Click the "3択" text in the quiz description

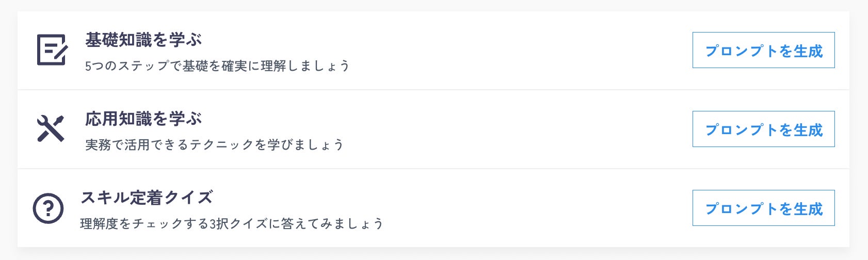click(219, 224)
